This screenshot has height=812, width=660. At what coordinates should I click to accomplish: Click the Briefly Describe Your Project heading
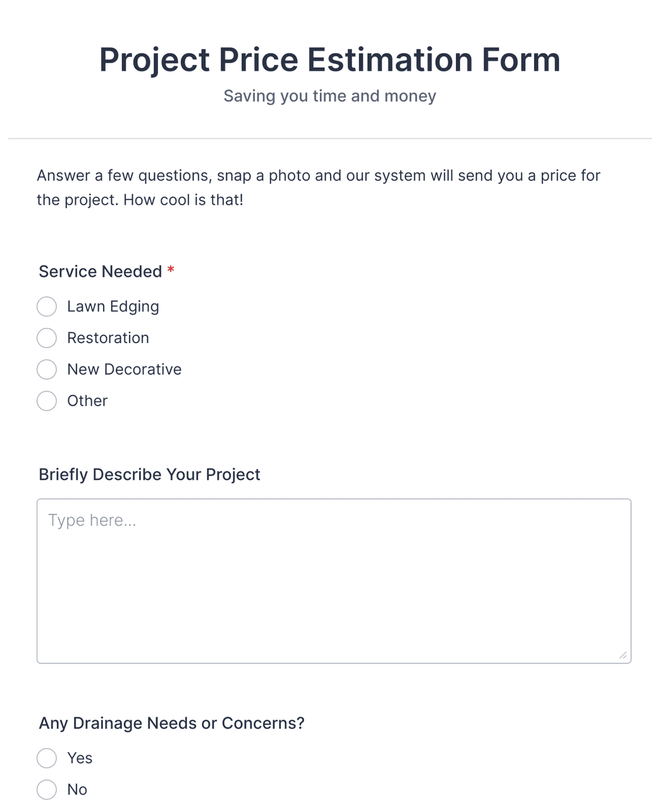point(149,475)
